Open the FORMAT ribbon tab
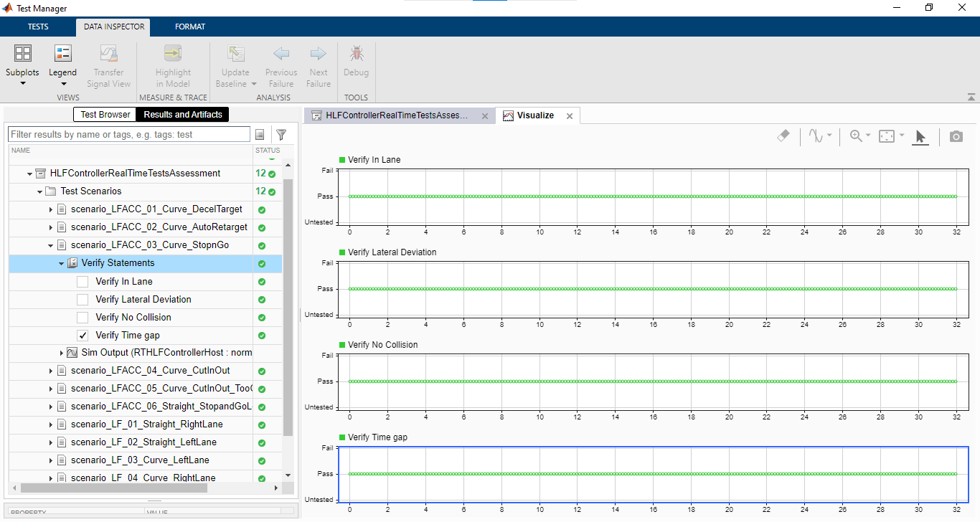 click(x=190, y=27)
